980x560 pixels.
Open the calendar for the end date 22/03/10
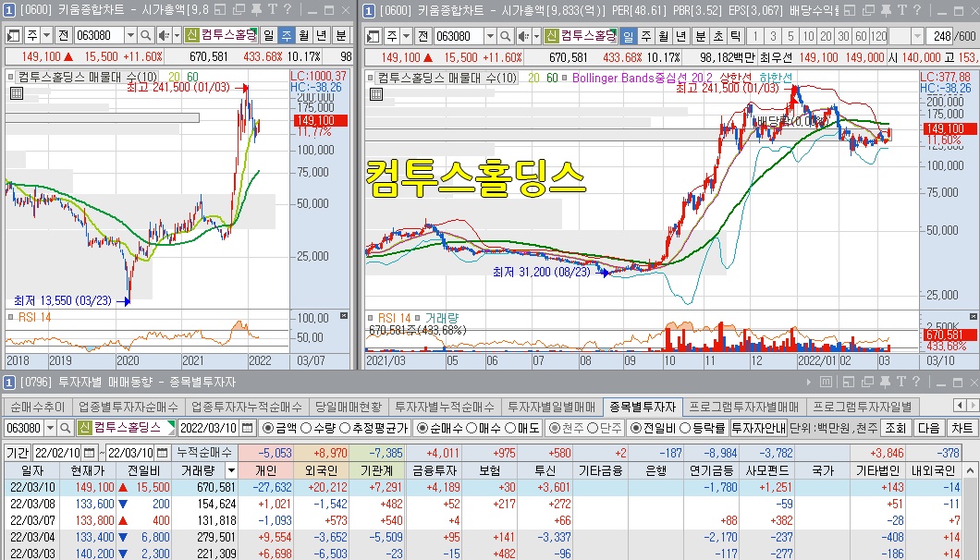(x=162, y=453)
